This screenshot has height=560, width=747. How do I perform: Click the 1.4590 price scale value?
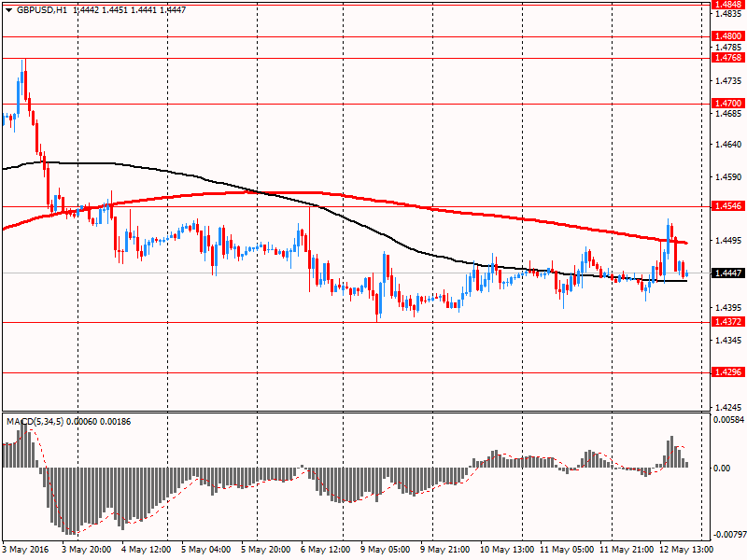729,177
